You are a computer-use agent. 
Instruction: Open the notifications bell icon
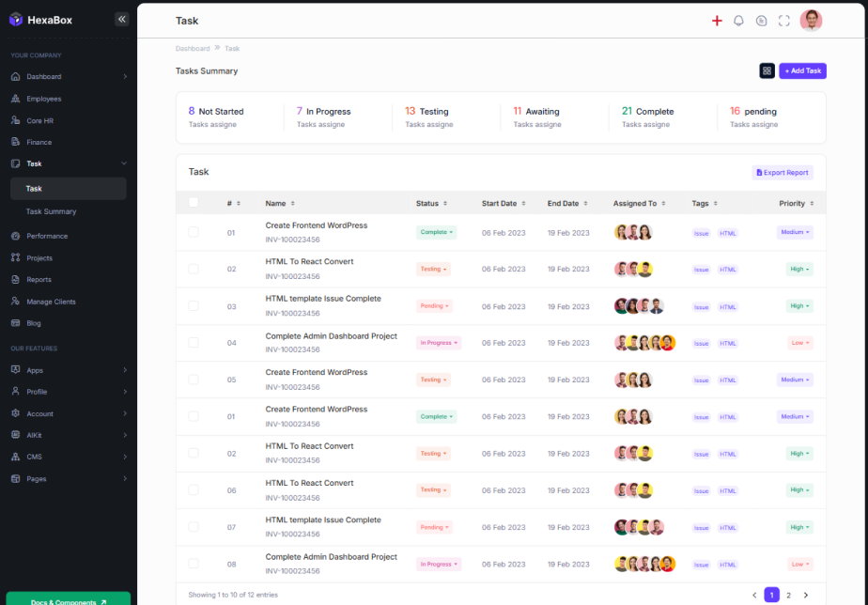(x=738, y=21)
